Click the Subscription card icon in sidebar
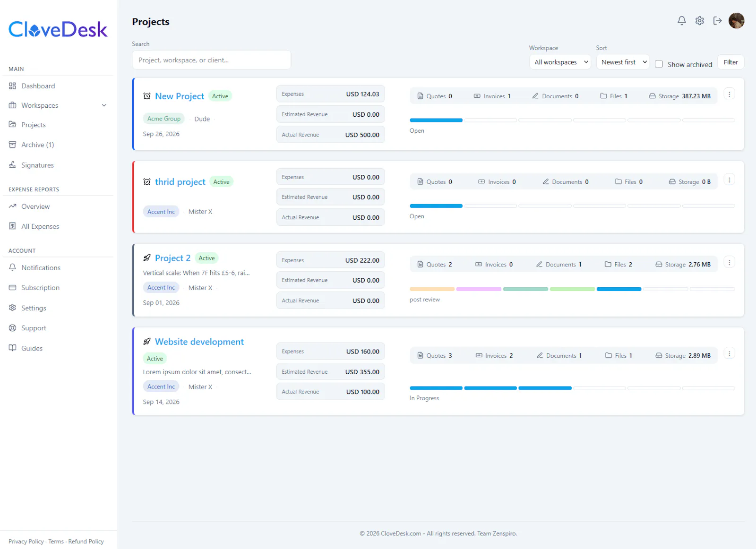Viewport: 756px width, 549px height. coord(13,288)
